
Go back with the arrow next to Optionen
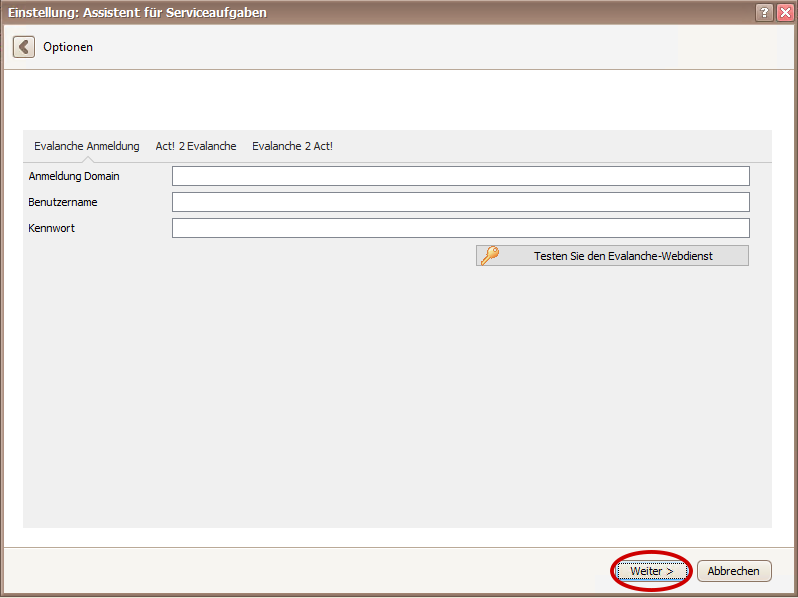coord(24,47)
